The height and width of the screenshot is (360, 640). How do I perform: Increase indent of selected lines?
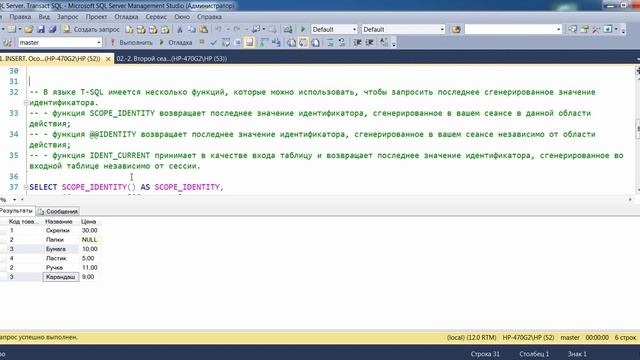[369, 42]
